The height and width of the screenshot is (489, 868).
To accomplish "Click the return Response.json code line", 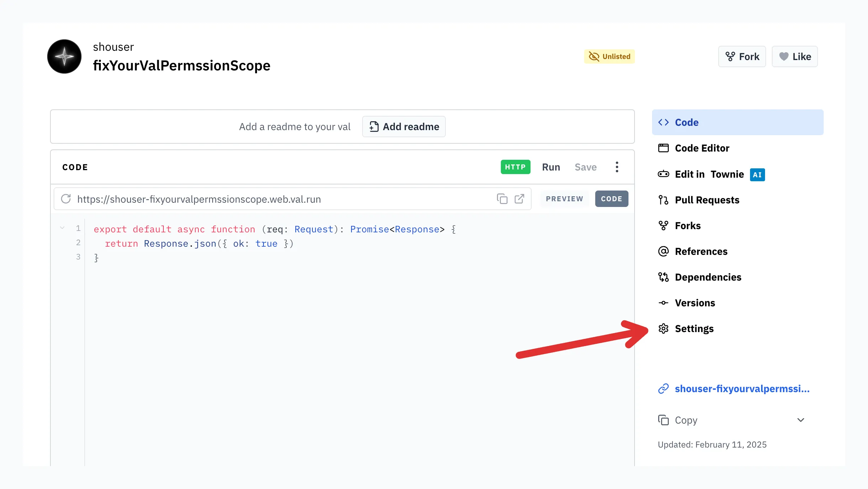I will click(199, 243).
